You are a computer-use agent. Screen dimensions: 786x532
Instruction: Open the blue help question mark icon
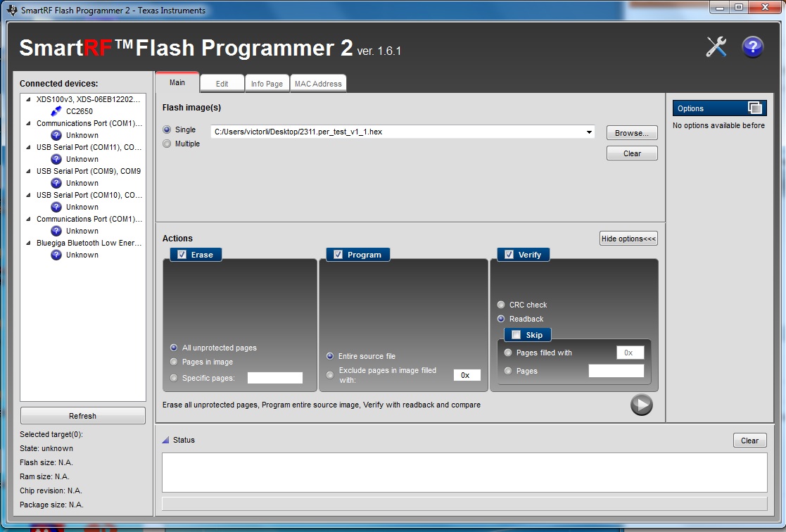(x=752, y=47)
